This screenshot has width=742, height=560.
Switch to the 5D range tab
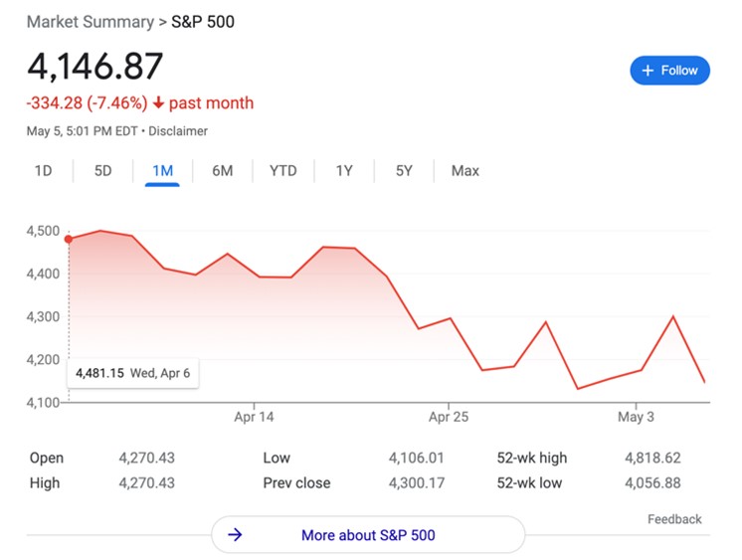tap(102, 170)
